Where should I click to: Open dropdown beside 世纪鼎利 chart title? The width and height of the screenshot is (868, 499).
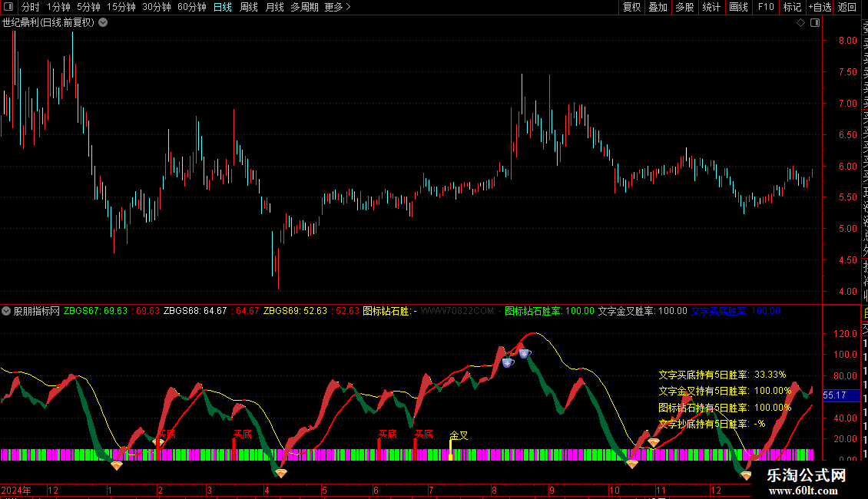click(x=103, y=23)
